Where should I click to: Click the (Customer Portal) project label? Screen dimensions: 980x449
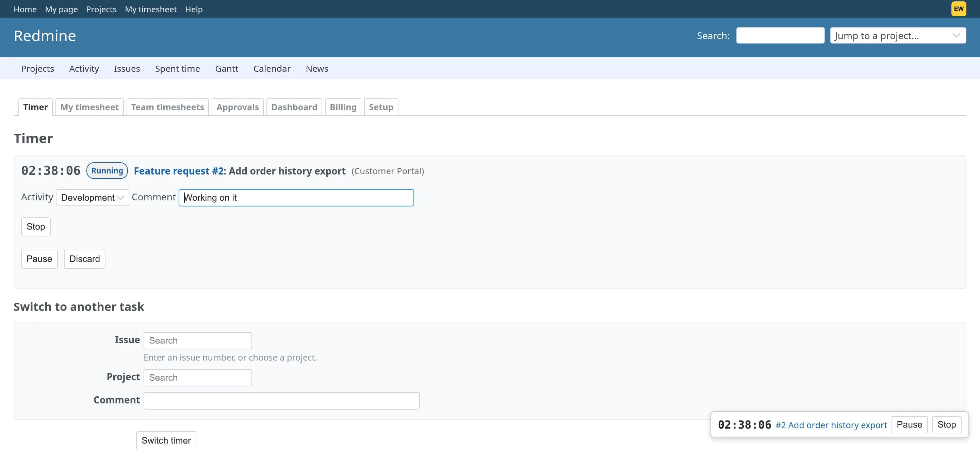[x=388, y=171]
